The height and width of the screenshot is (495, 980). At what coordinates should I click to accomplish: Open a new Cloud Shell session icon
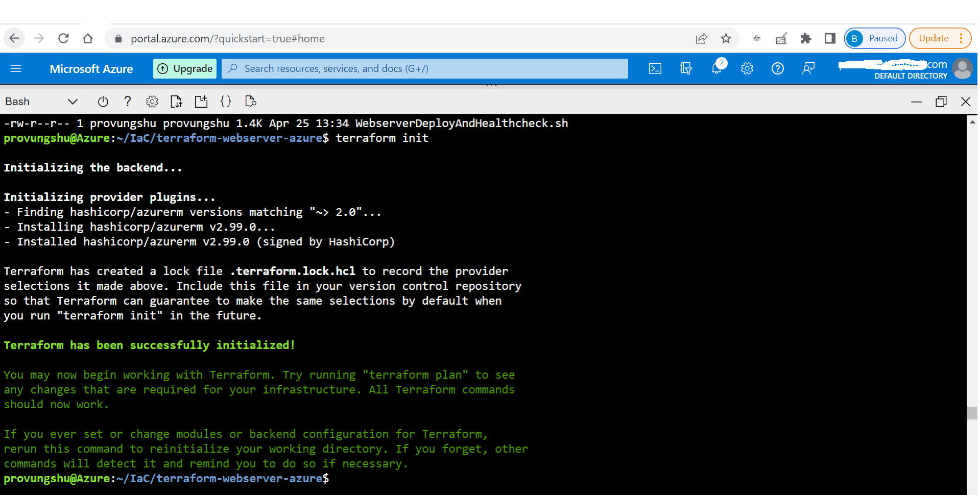(x=200, y=101)
